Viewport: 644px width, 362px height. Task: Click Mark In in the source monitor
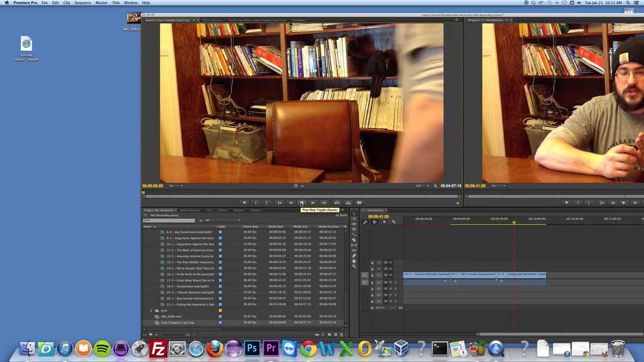tap(256, 203)
